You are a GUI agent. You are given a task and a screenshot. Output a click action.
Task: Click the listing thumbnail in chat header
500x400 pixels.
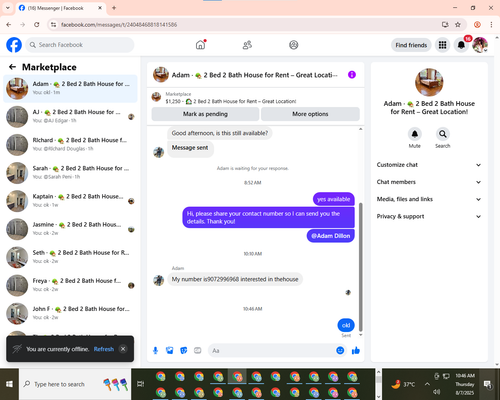[161, 75]
